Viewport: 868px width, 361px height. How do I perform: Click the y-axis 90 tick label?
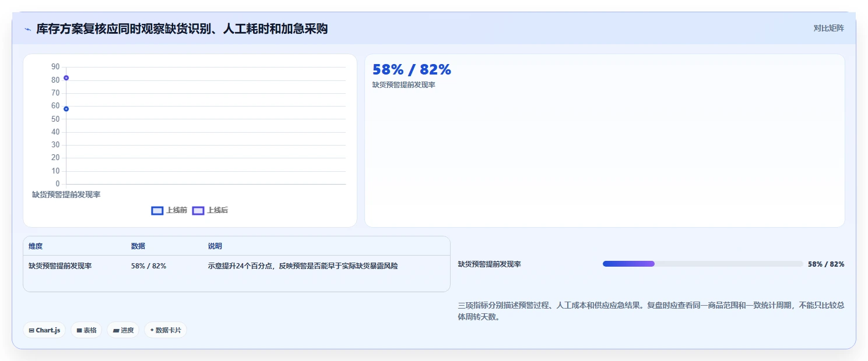click(55, 67)
